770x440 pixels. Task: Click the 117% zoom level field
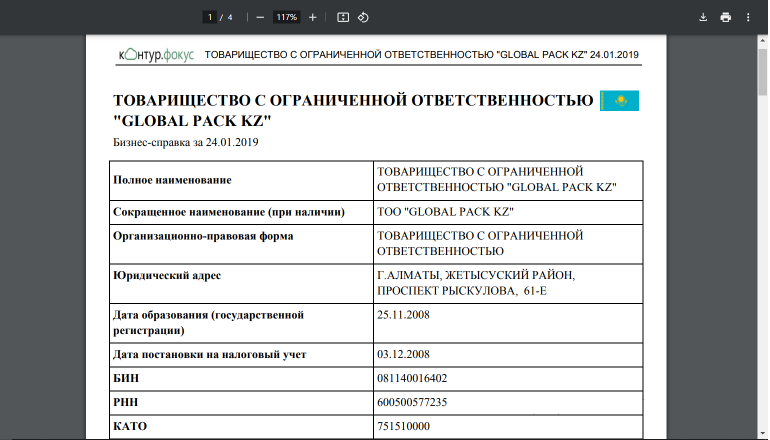286,17
